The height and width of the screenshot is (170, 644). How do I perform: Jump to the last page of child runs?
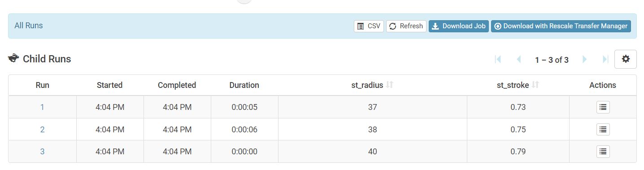coord(605,59)
